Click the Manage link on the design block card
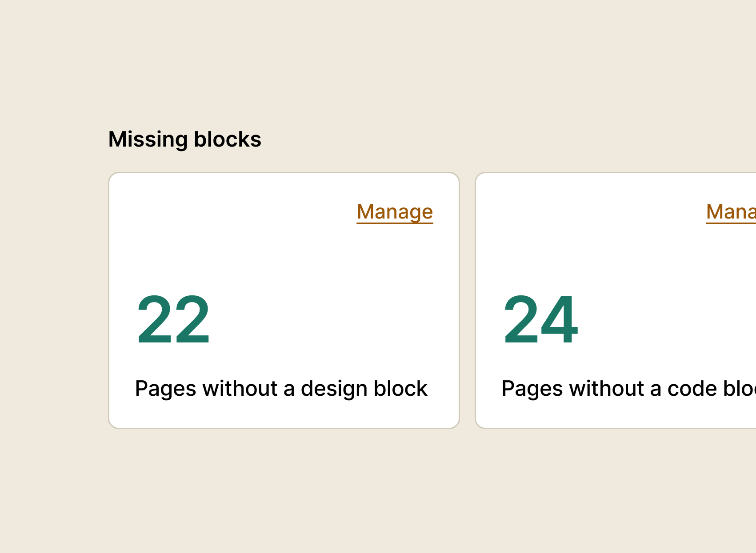This screenshot has width=756, height=553. coord(394,212)
